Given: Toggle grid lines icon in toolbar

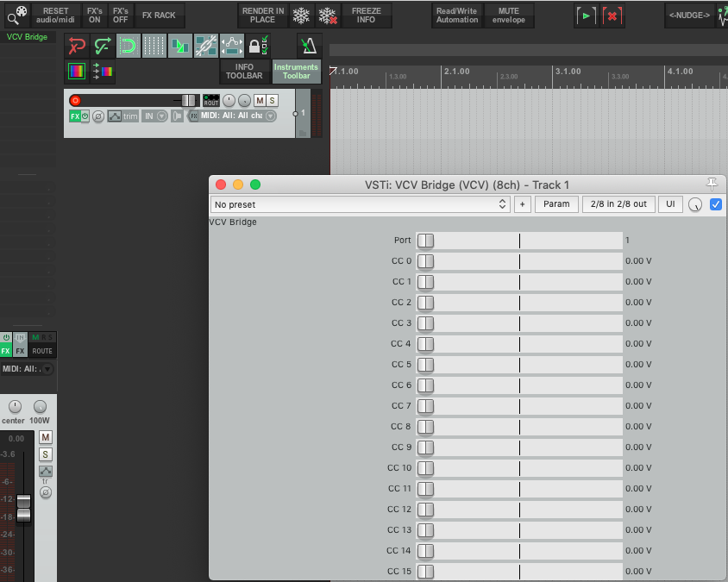Looking at the screenshot, I should click(154, 46).
